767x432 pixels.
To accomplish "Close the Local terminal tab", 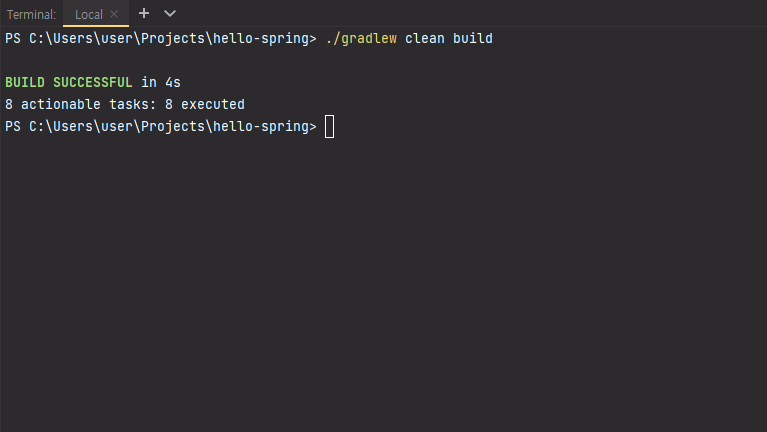I will click(114, 14).
